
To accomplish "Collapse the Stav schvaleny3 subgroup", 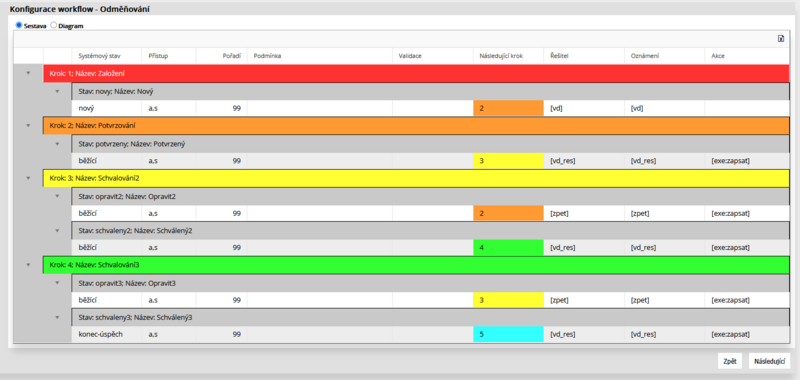I will (57, 318).
